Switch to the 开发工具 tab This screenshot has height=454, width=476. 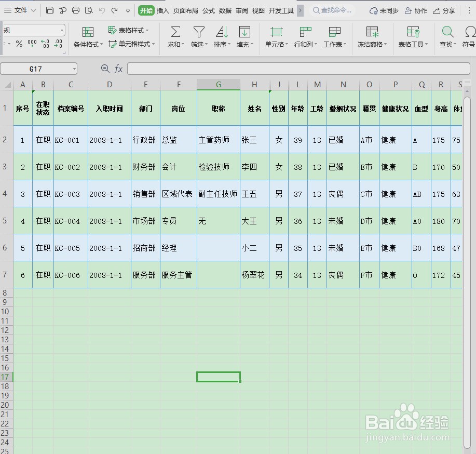pos(281,10)
